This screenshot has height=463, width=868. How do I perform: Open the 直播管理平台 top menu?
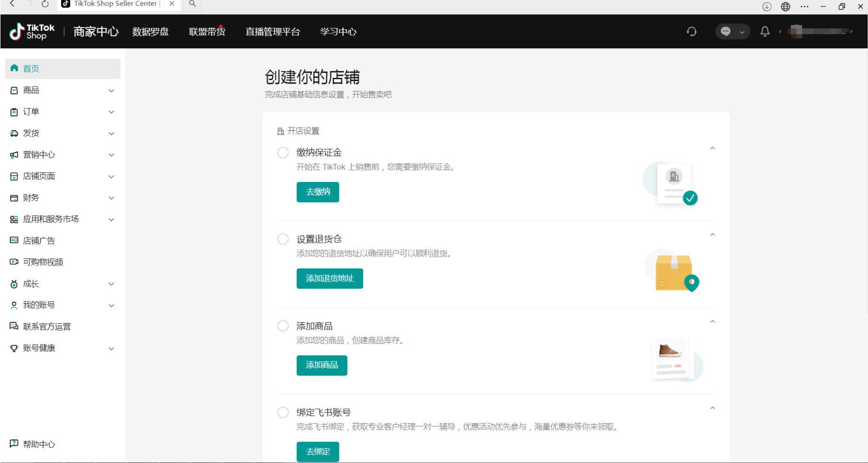click(273, 32)
